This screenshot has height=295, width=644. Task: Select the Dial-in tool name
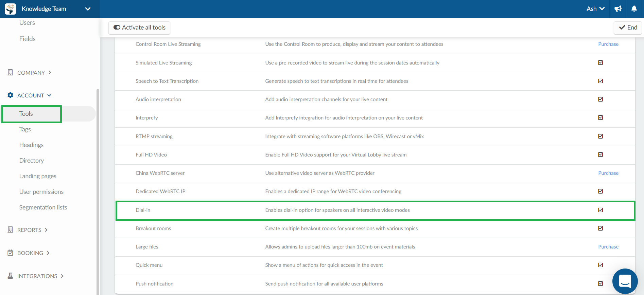pos(143,210)
